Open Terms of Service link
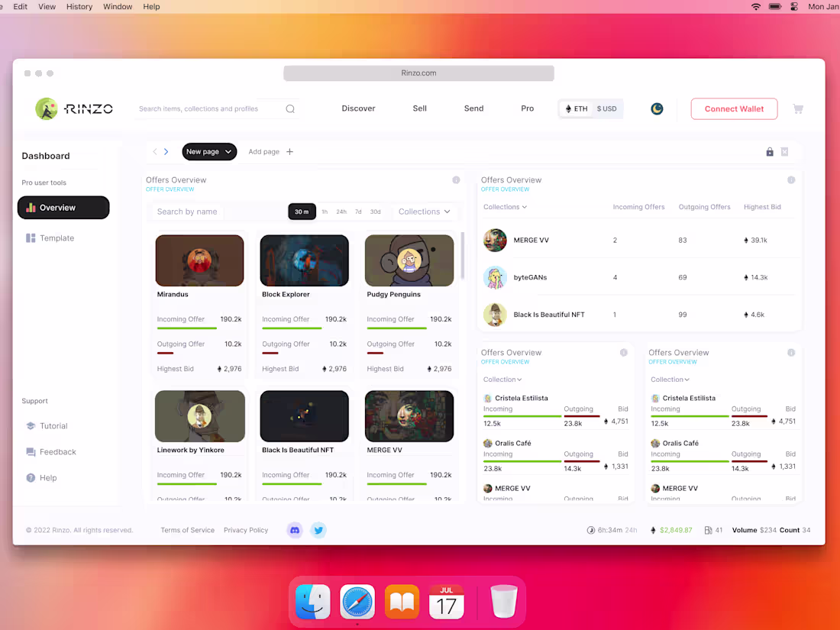840x630 pixels. (x=188, y=530)
